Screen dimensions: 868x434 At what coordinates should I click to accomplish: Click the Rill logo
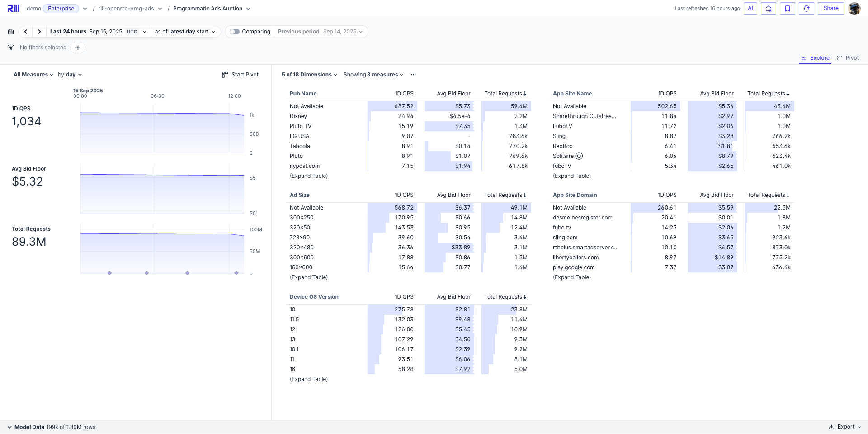point(13,9)
